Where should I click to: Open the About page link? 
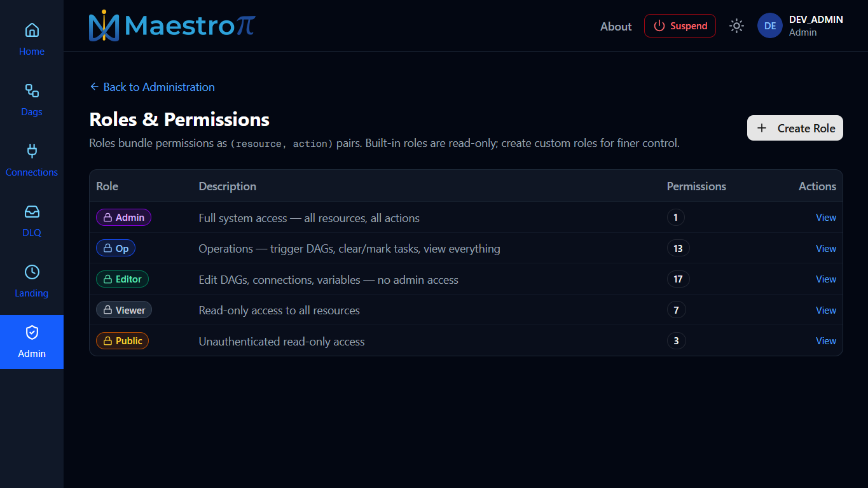click(616, 26)
